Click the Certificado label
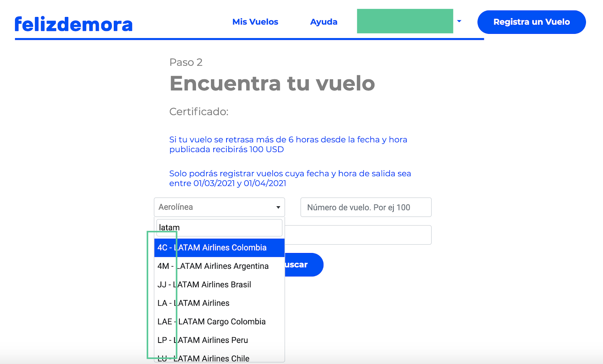603x364 pixels. (199, 112)
